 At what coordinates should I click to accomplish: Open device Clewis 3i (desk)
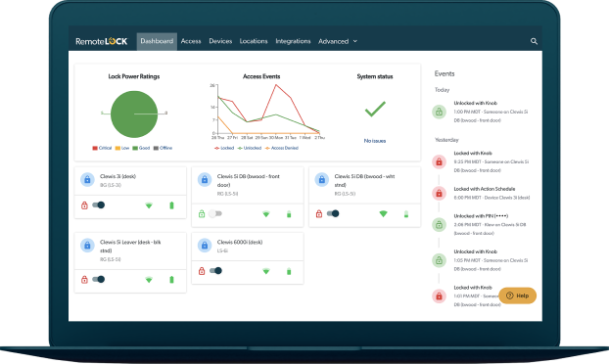(x=117, y=176)
